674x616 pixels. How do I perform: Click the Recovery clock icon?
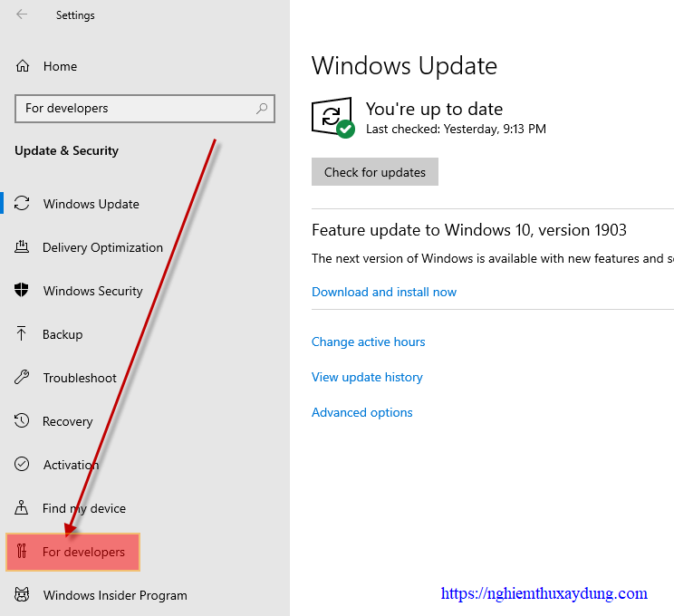[x=22, y=420]
